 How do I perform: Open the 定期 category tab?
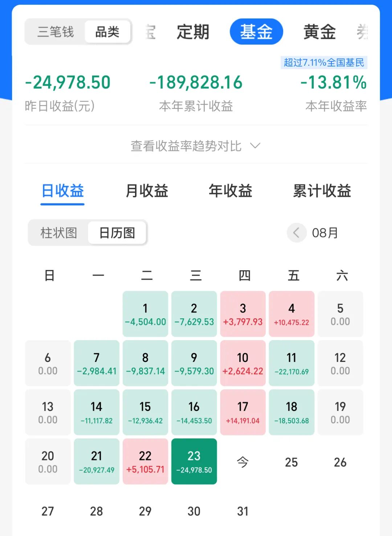pyautogui.click(x=193, y=32)
